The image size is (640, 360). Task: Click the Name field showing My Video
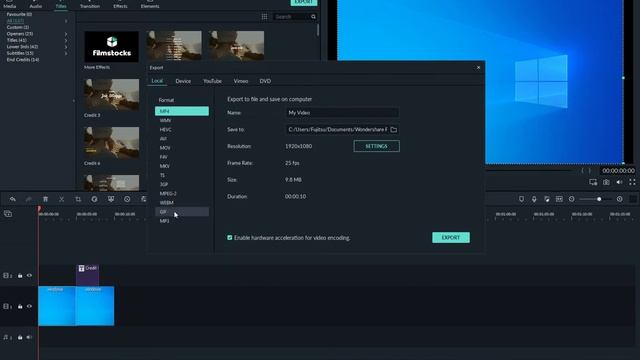[x=342, y=113]
